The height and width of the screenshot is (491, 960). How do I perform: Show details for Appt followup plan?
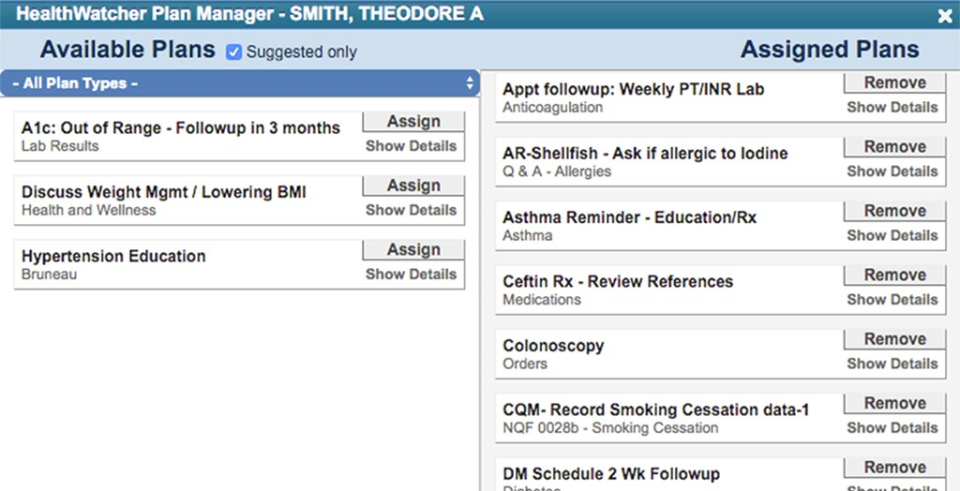tap(892, 107)
